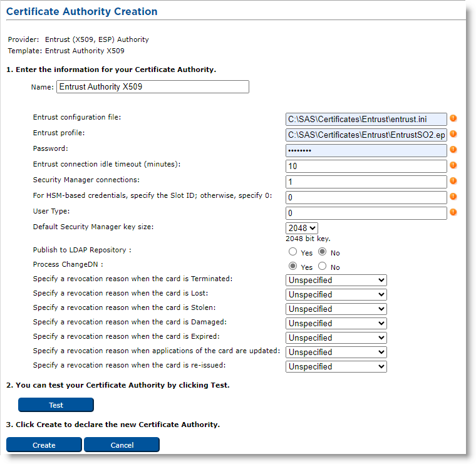Viewport: 476px width, 464px height.
Task: Select No for Publish to LDAP Repository
Action: click(323, 252)
